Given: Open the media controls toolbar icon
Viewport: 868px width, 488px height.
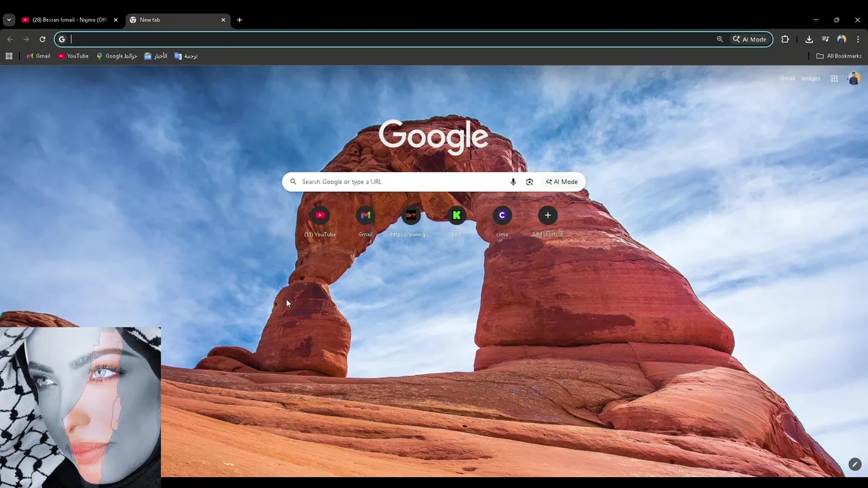Looking at the screenshot, I should click(x=825, y=39).
